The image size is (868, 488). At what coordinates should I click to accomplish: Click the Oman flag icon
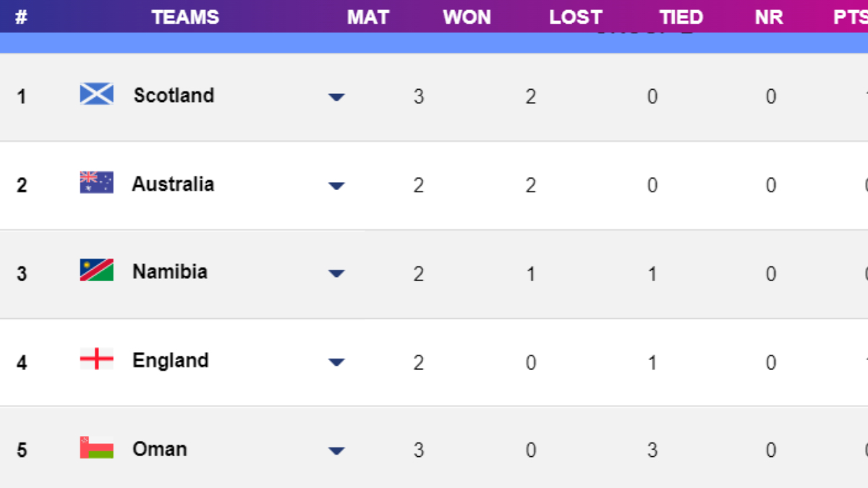96,448
